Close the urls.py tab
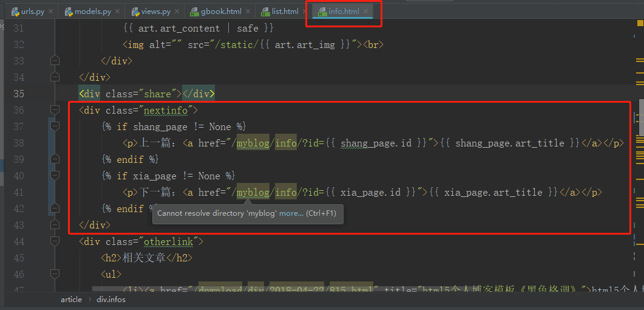The image size is (644, 310). click(50, 12)
